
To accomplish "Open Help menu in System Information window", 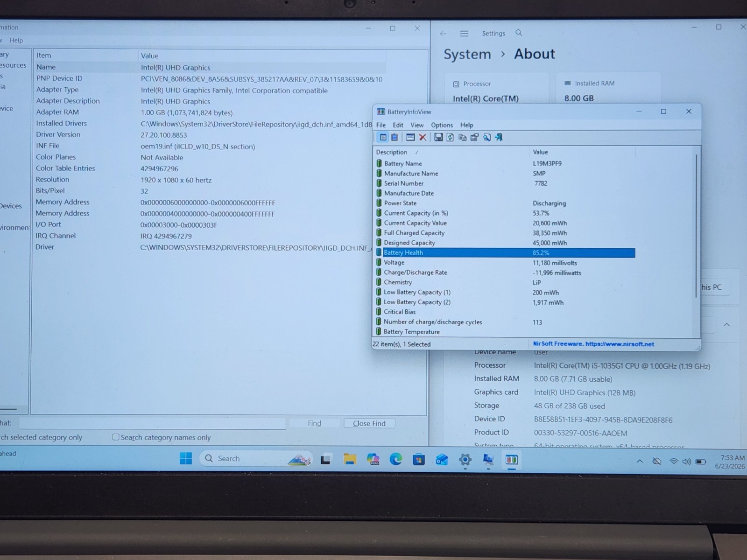I will pos(16,40).
